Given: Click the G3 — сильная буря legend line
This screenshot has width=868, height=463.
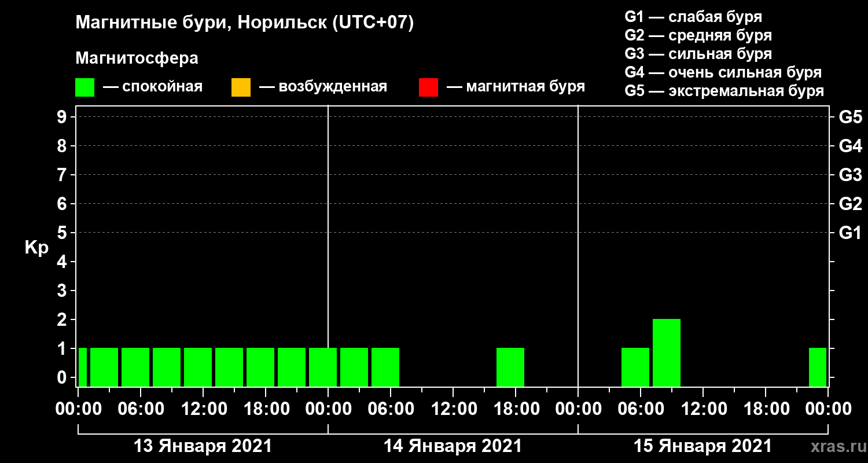Looking at the screenshot, I should coord(698,54).
